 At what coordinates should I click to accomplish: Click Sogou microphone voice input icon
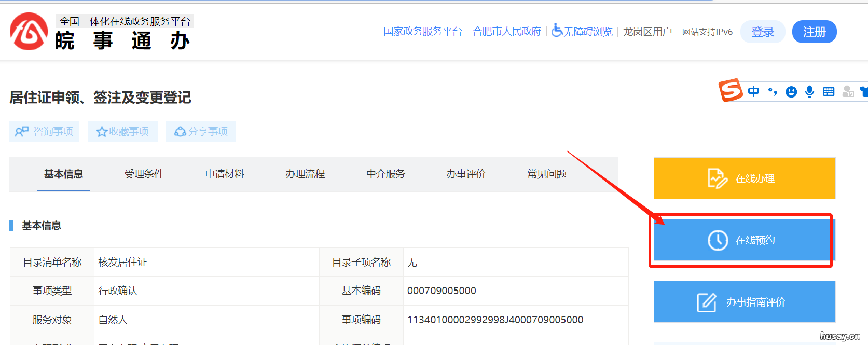[809, 92]
